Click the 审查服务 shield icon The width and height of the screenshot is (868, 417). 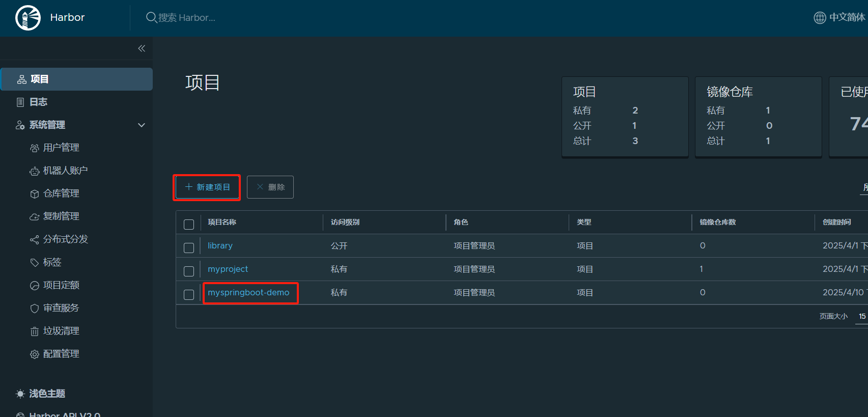point(35,309)
